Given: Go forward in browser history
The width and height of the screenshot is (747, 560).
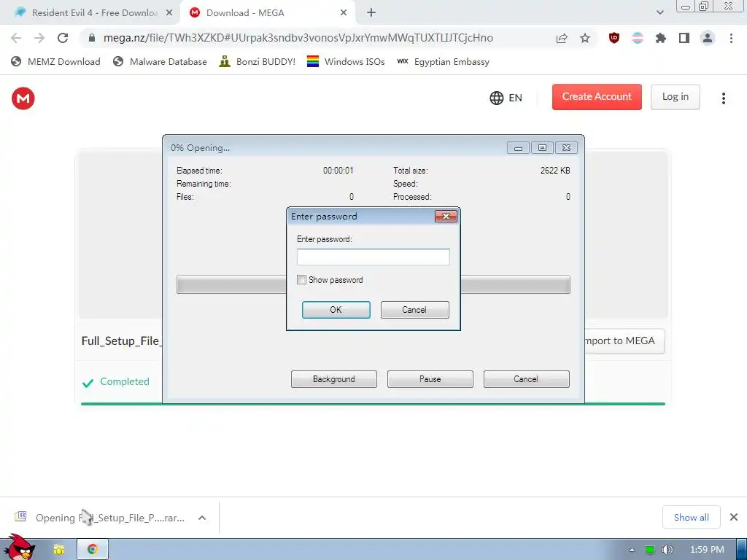Looking at the screenshot, I should pyautogui.click(x=39, y=38).
